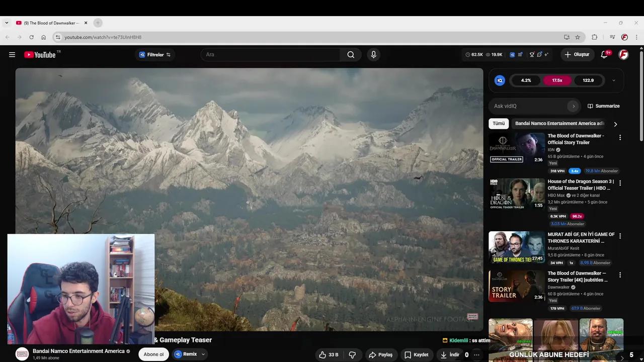Expand the vidIQ scorecard panel chevron
Viewport: 644px width, 362px height.
tap(614, 80)
